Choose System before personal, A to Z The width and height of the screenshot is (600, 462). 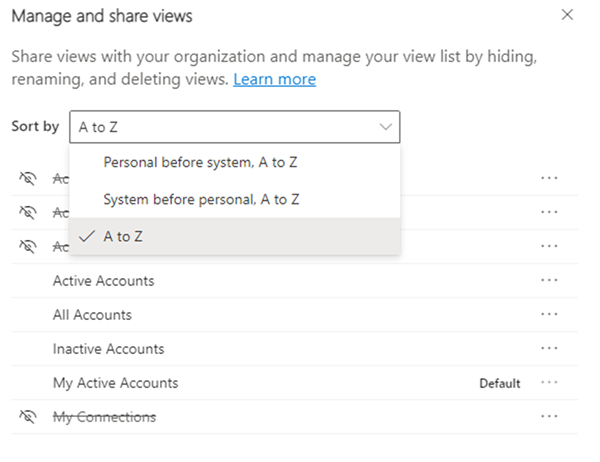click(x=201, y=199)
